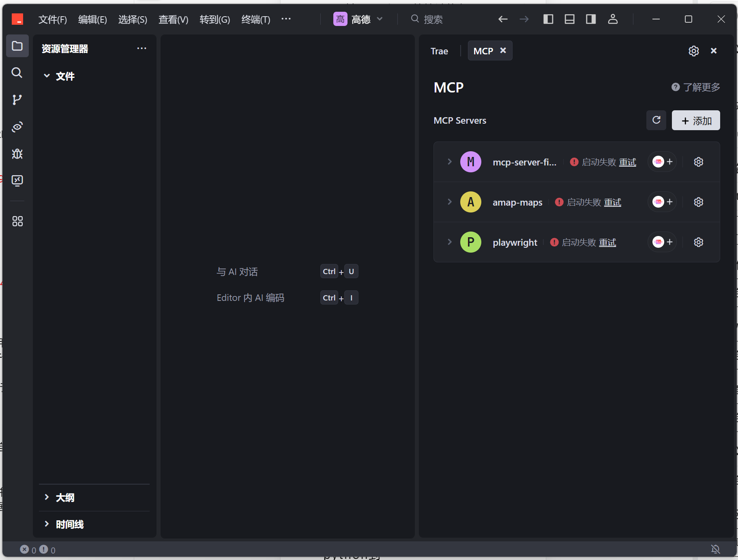Image resolution: width=738 pixels, height=560 pixels.
Task: Switch to the Trae tab
Action: [x=439, y=51]
